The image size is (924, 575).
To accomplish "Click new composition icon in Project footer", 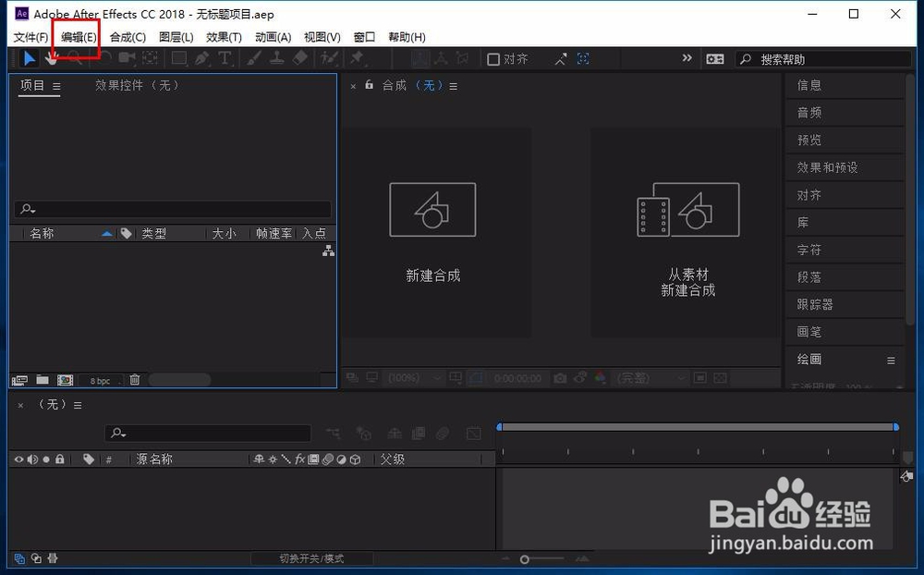I will [x=65, y=380].
